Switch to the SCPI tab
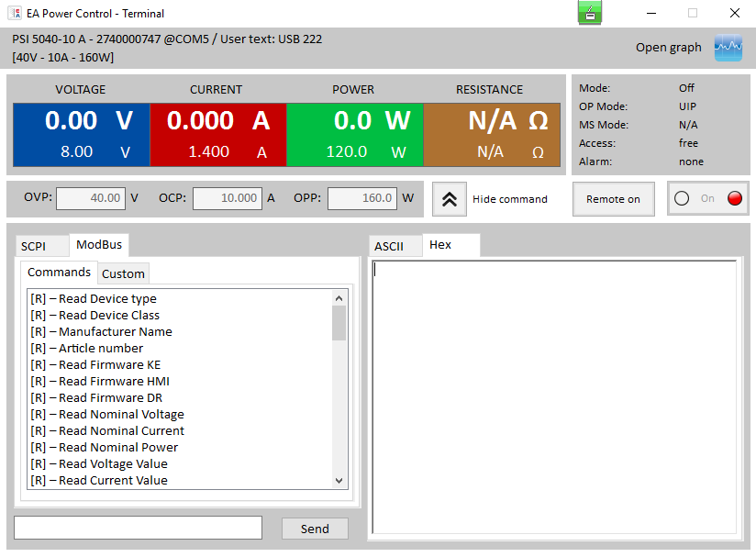Image resolution: width=756 pixels, height=557 pixels. [34, 246]
